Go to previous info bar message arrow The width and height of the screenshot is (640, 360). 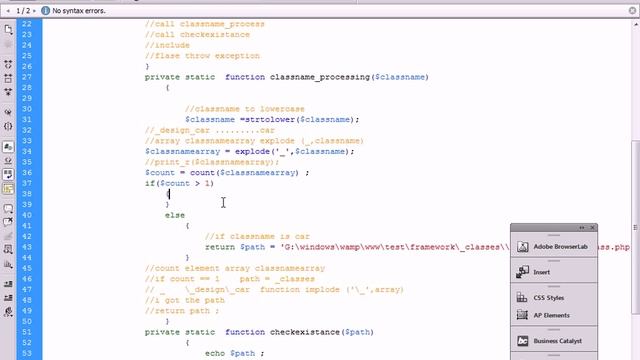click(8, 11)
